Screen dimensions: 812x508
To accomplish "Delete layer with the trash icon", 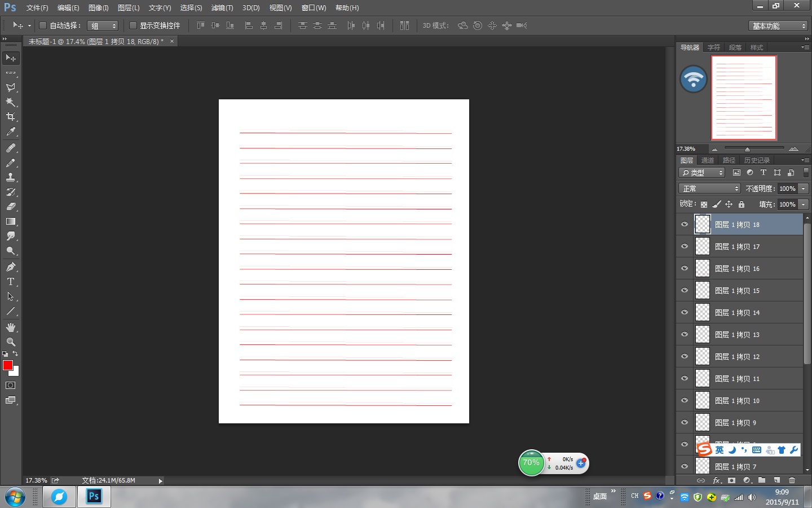I will [792, 480].
